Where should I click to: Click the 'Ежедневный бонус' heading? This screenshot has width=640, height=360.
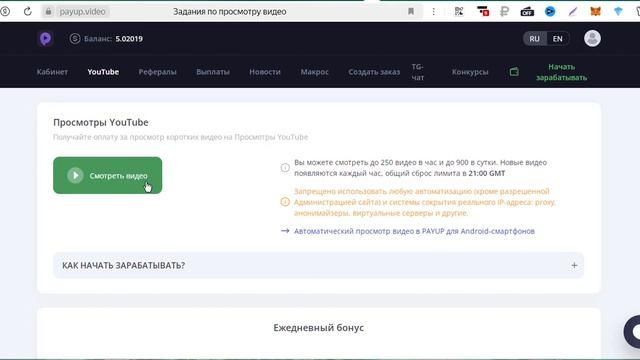[x=318, y=328]
